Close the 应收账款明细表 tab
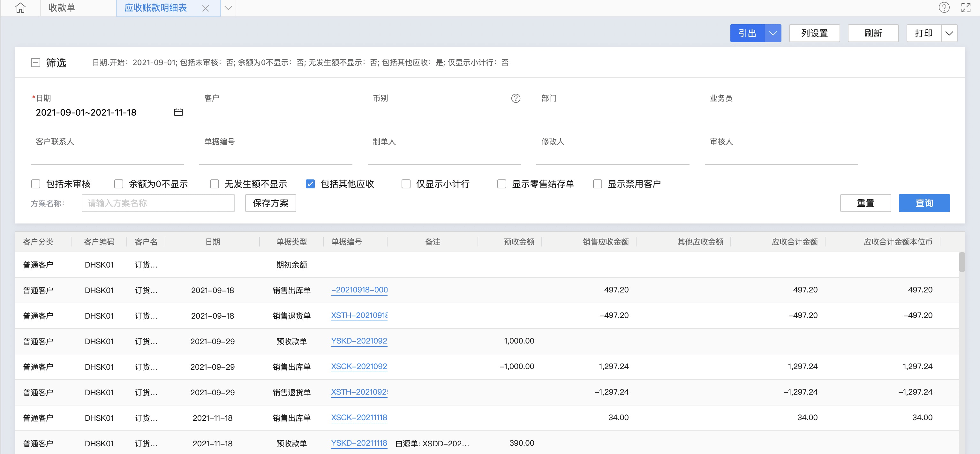Image resolution: width=980 pixels, height=454 pixels. (x=206, y=8)
